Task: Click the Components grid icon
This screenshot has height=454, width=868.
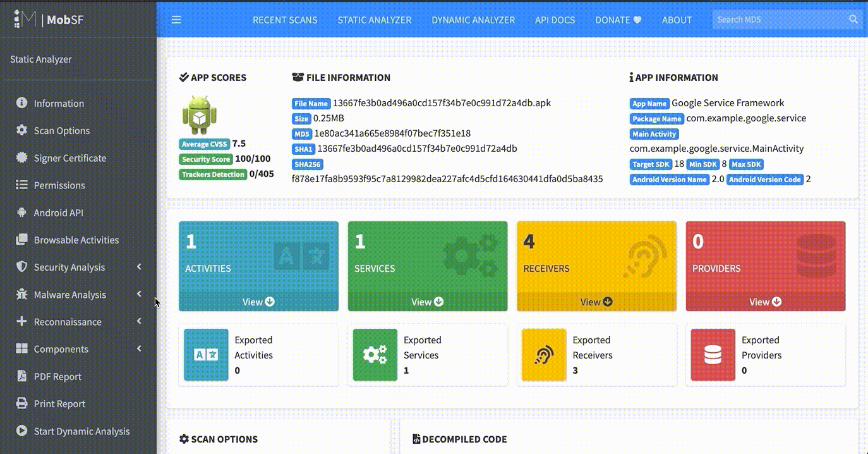Action: 21,348
